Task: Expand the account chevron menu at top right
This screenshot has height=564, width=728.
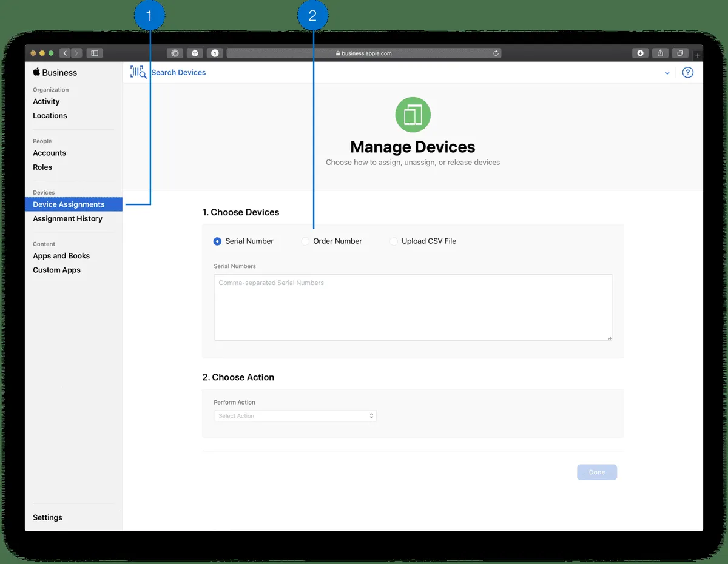Action: click(x=667, y=73)
